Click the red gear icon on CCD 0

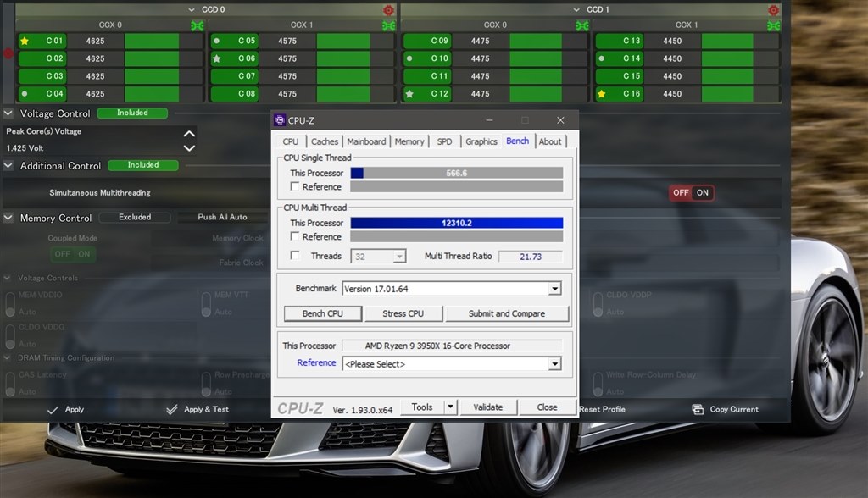[x=388, y=10]
